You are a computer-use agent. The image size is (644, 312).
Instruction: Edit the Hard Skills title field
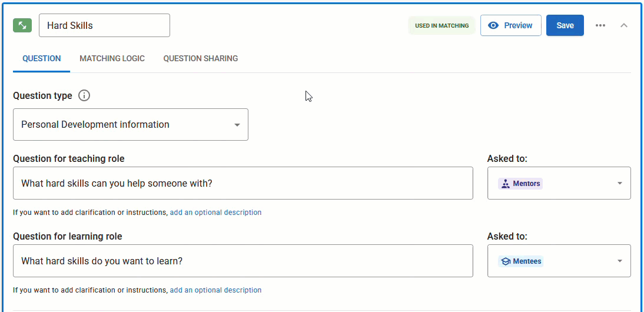(104, 25)
